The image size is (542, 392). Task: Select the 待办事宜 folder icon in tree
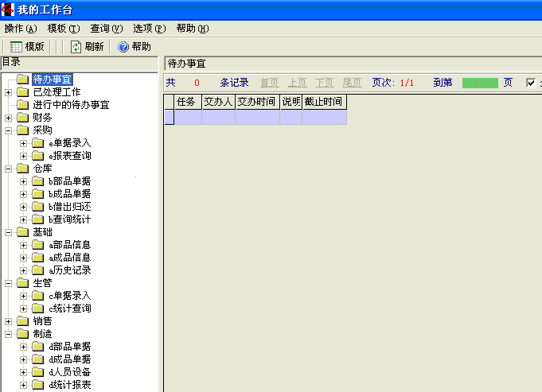22,80
